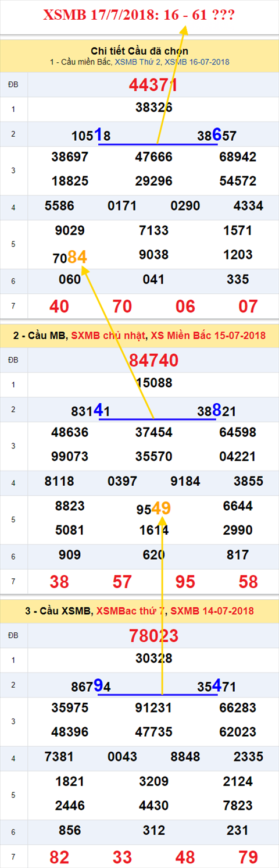Click the number 0290
Screen dimensions: 279x868
(185, 206)
